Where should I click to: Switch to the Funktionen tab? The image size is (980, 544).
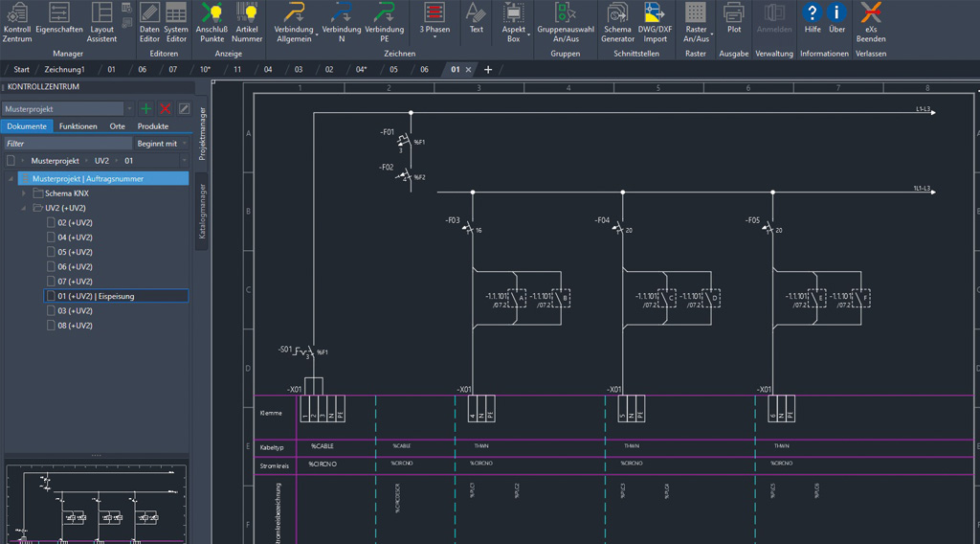tap(78, 126)
